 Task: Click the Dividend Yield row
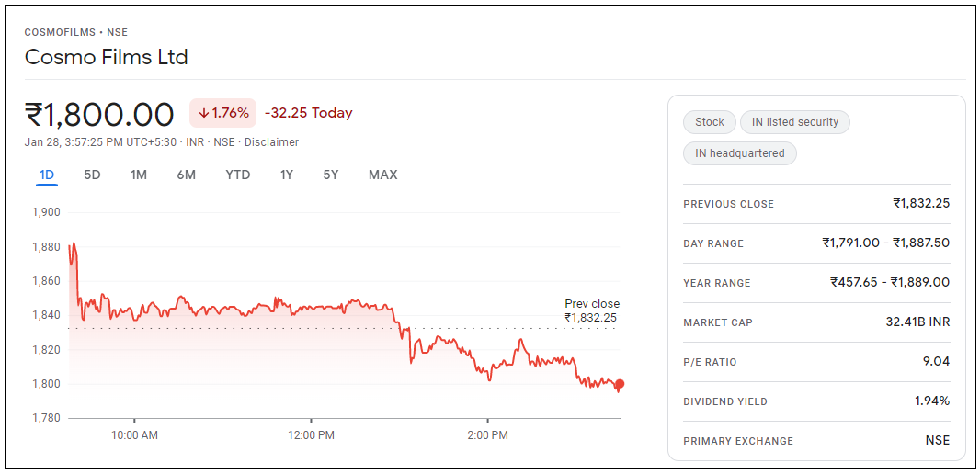pos(816,401)
